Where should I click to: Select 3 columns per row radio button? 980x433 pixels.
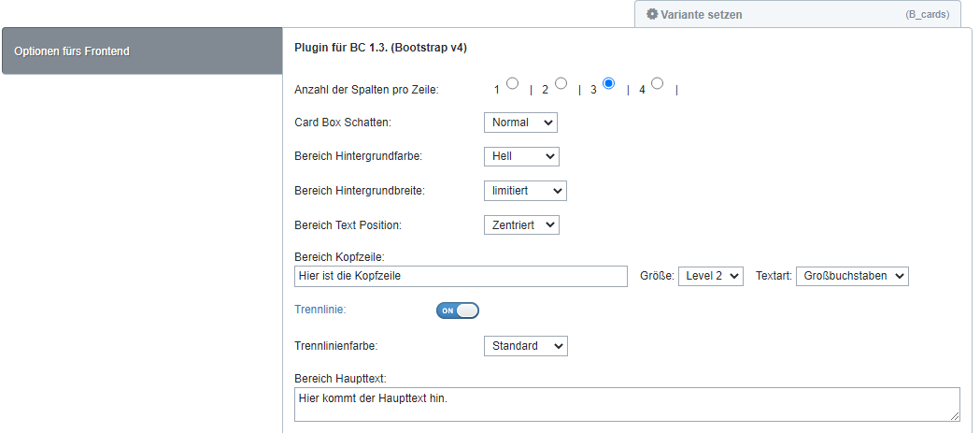609,83
